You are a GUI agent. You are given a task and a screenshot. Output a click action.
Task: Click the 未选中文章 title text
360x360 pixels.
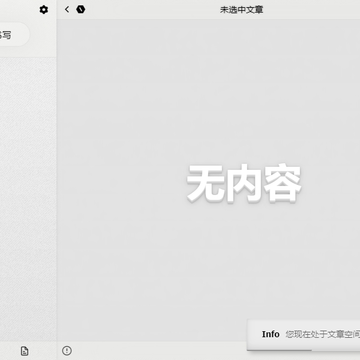click(241, 10)
